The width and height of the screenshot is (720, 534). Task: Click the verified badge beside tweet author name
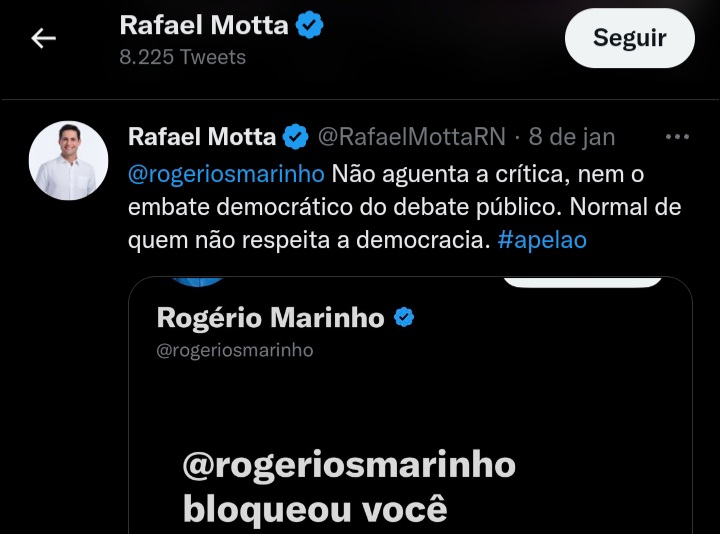click(x=296, y=137)
